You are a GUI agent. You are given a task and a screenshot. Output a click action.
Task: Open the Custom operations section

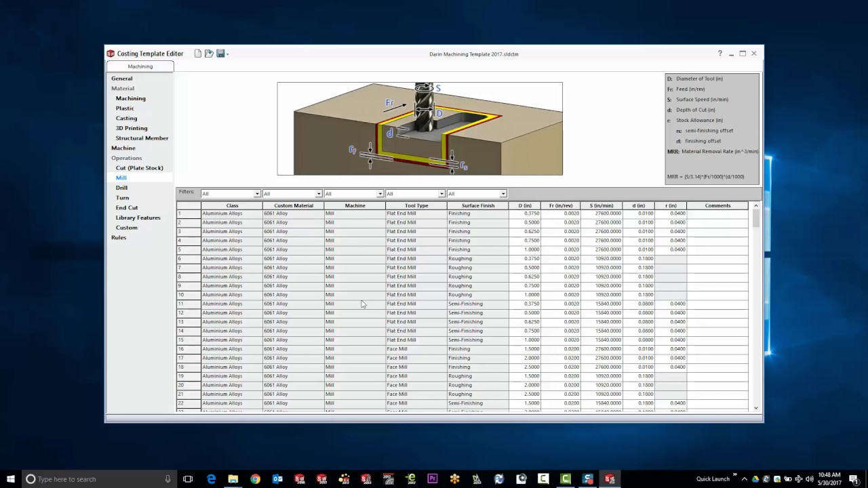126,228
